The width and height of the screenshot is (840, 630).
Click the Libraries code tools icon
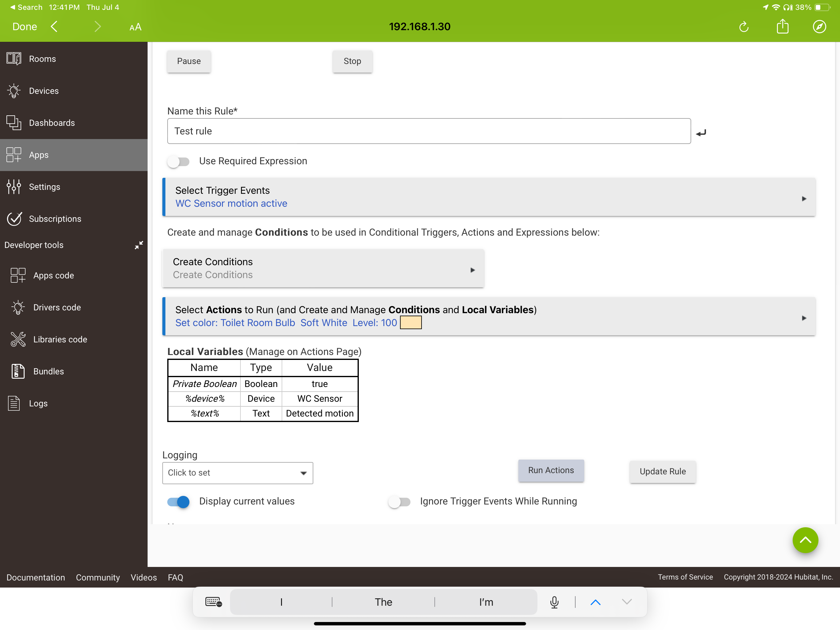click(18, 339)
